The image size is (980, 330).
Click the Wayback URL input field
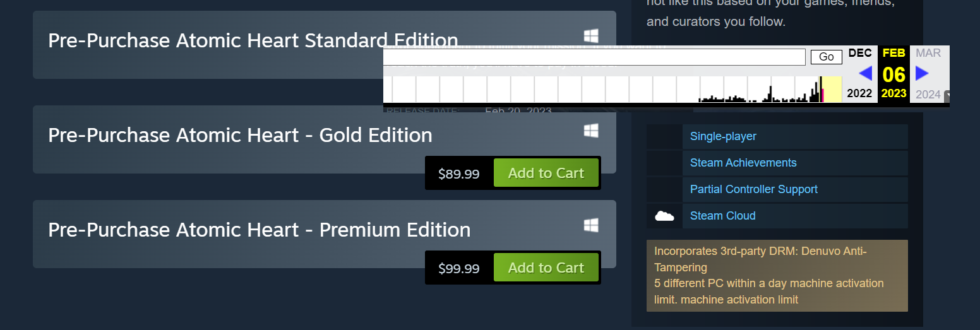(x=594, y=57)
